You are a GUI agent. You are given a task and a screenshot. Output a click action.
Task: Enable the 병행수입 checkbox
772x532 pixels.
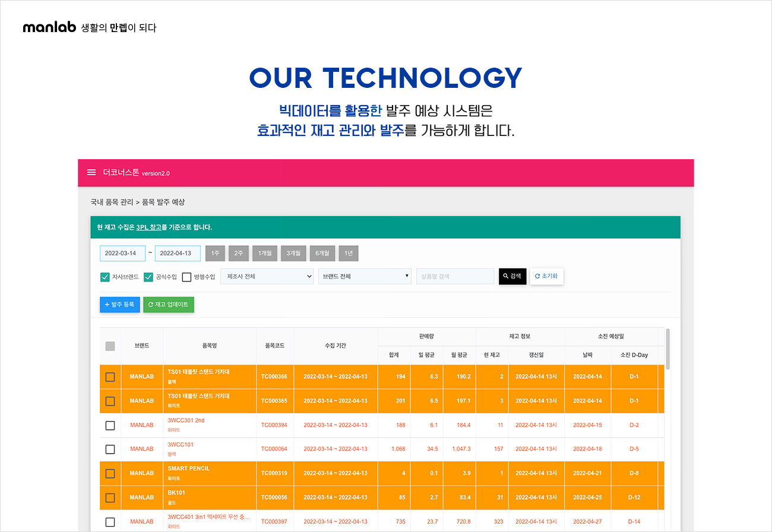(x=186, y=277)
